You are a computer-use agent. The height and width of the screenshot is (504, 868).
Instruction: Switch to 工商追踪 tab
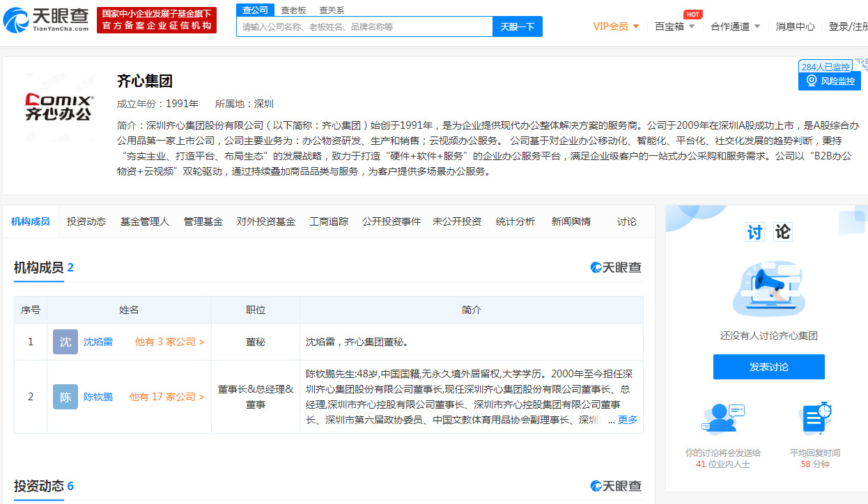point(329,221)
